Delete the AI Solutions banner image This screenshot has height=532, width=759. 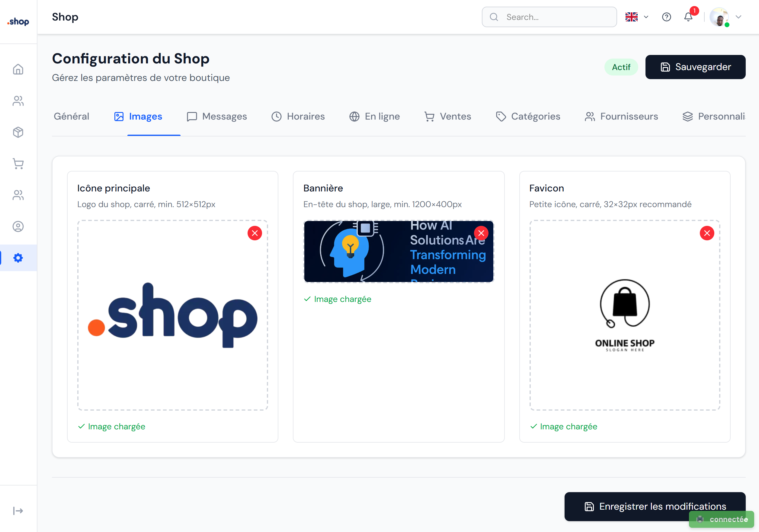tap(481, 233)
